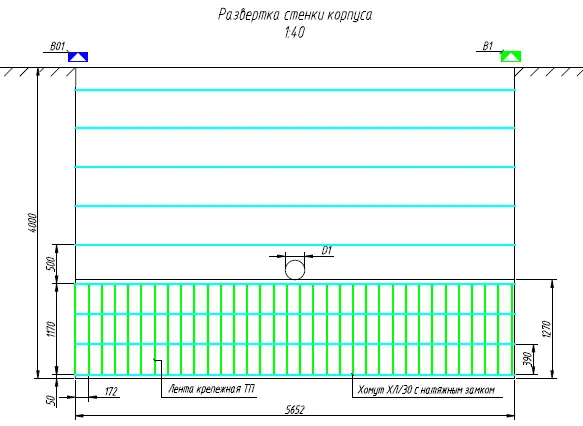583x426 pixels.
Task: Click the green B1 level marker
Action: pos(511,57)
